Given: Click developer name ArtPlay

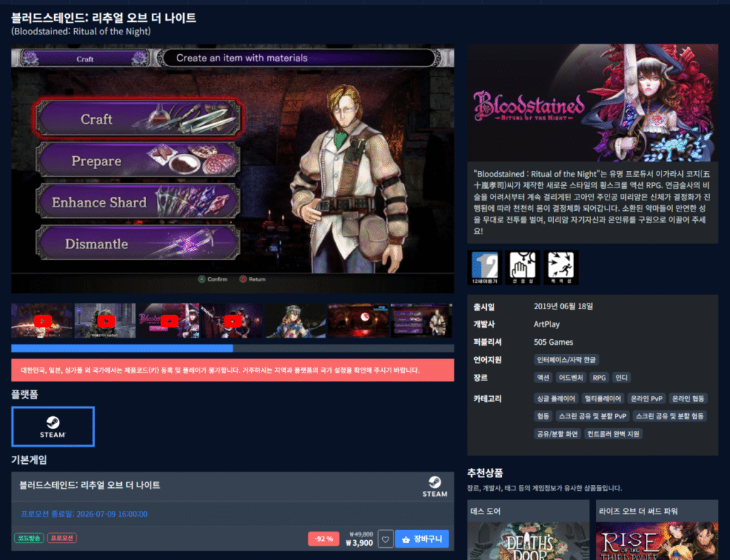Looking at the screenshot, I should [x=547, y=324].
